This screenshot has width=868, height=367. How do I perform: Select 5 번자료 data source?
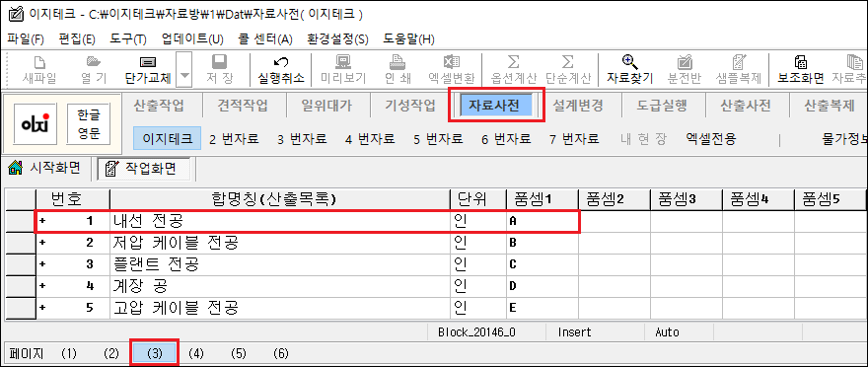pyautogui.click(x=438, y=139)
